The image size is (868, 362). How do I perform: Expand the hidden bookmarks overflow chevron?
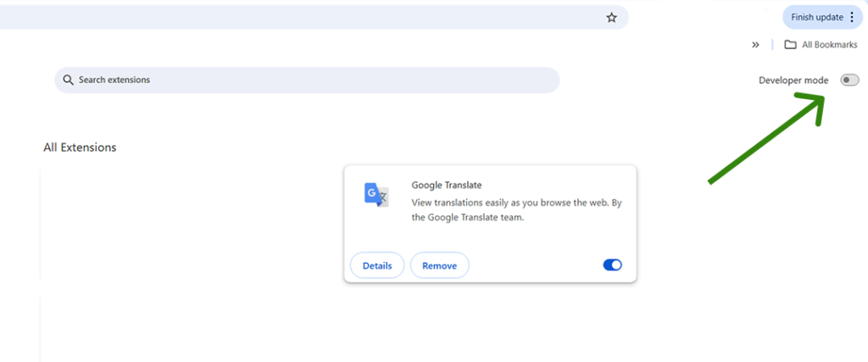click(x=755, y=45)
